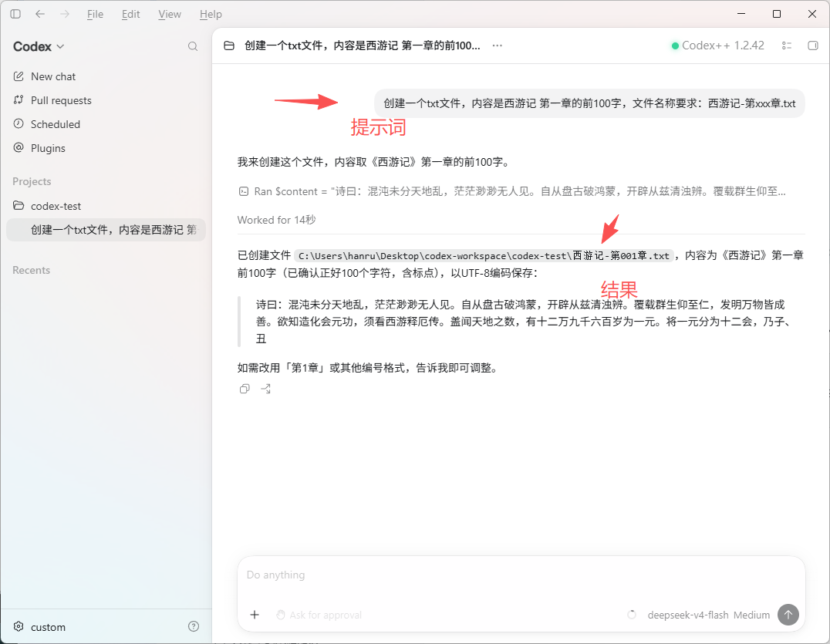This screenshot has height=644, width=830.
Task: Toggle the sidebar panel icon
Action: click(x=15, y=15)
